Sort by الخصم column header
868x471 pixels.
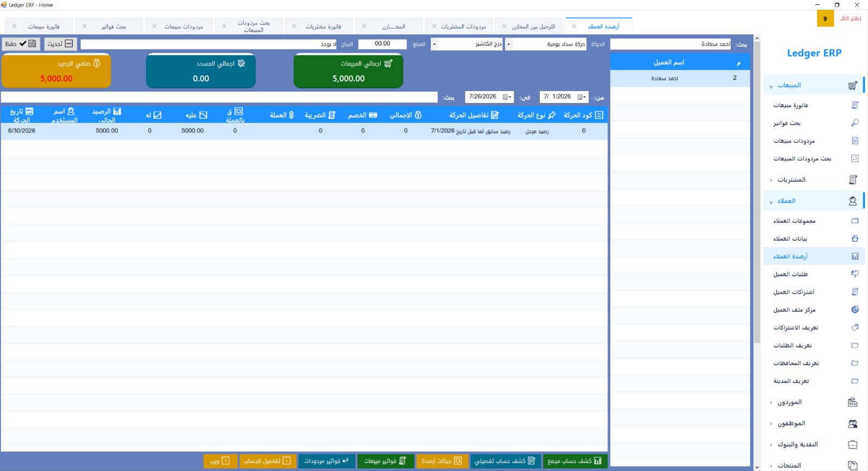tap(363, 115)
